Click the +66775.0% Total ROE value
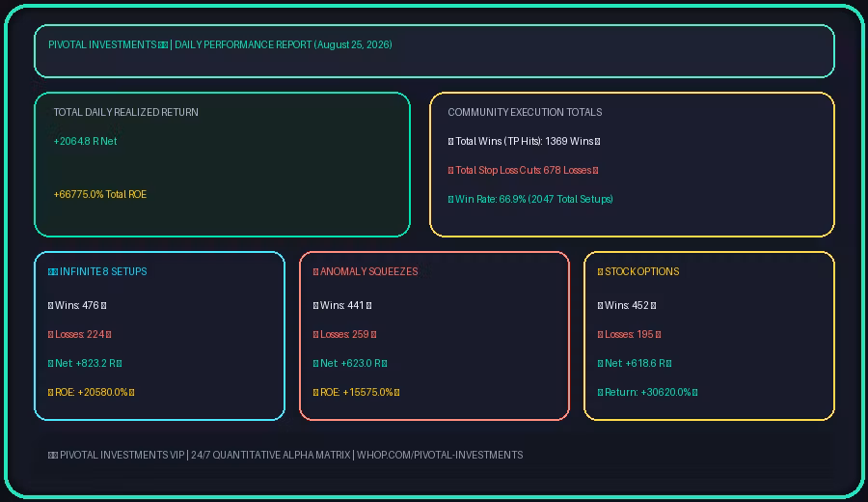 click(100, 194)
